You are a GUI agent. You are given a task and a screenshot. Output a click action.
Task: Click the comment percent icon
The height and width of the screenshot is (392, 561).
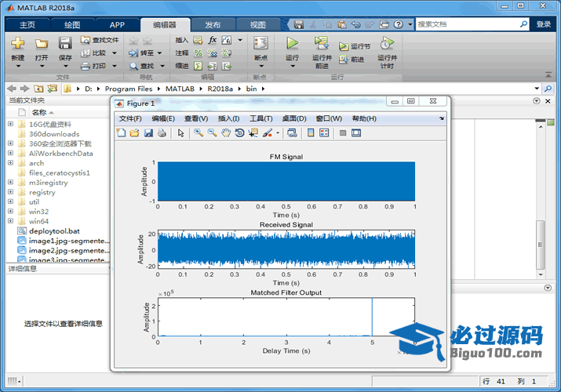coord(199,53)
